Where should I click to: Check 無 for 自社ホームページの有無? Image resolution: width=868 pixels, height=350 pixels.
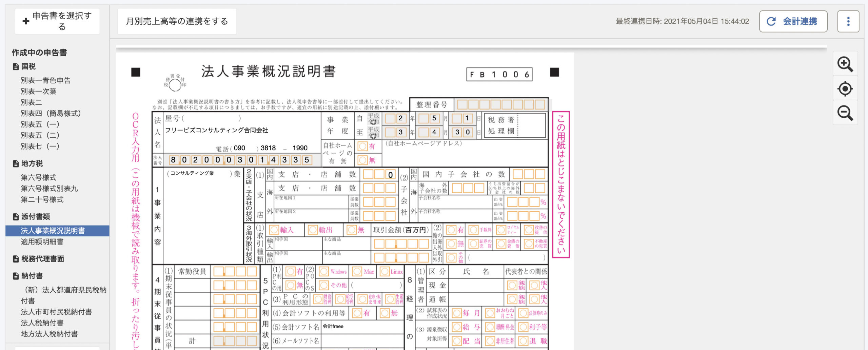pyautogui.click(x=362, y=160)
